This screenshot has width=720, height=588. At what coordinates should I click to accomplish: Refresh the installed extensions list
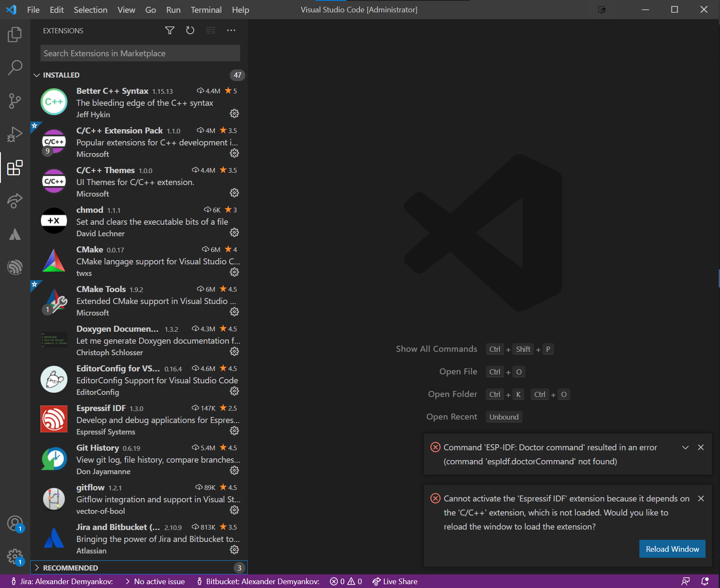click(190, 30)
